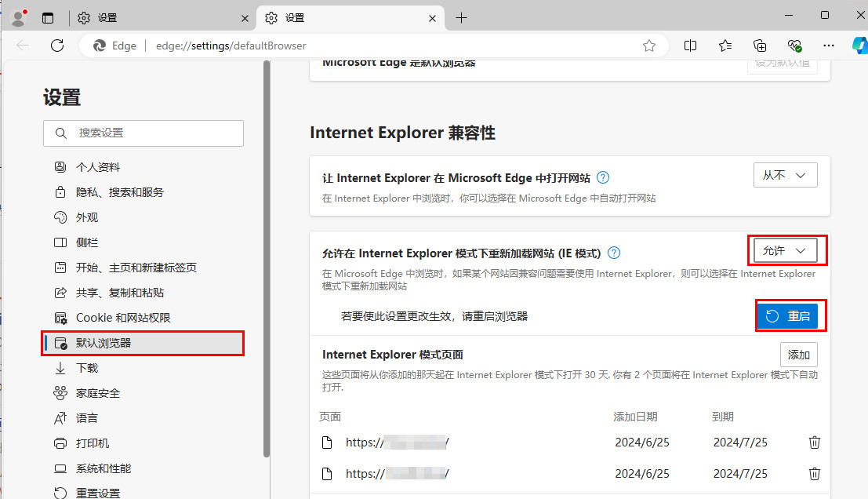The width and height of the screenshot is (868, 499).
Task: Click the 添加日期 column header
Action: click(x=635, y=417)
